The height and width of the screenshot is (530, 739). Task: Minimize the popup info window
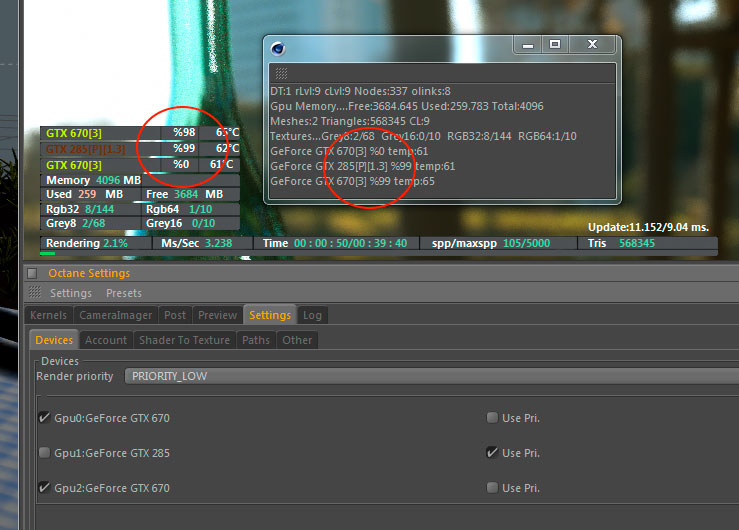528,45
